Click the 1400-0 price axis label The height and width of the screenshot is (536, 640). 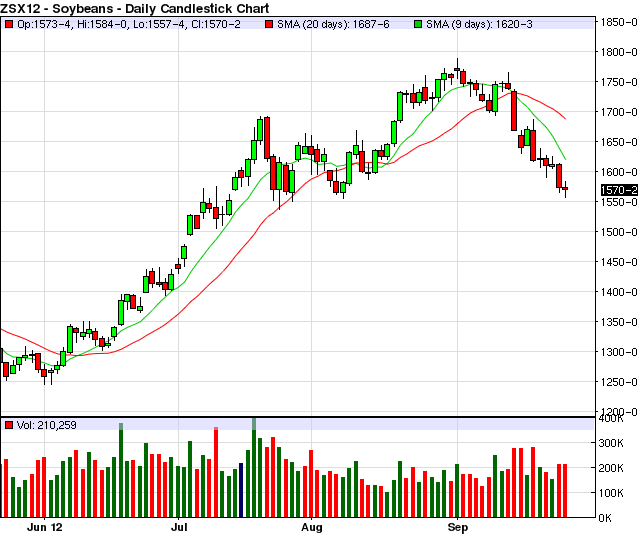619,292
